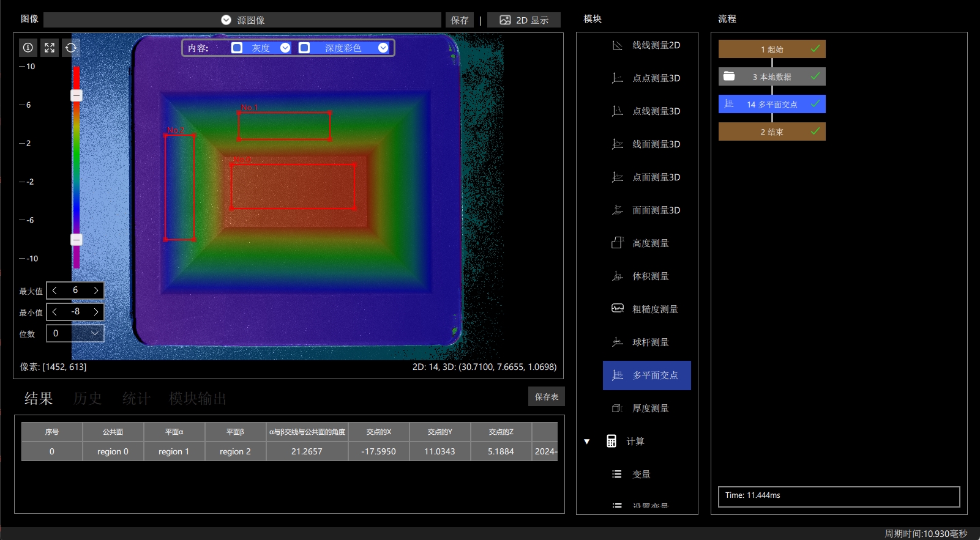Click the icon on 14 多平面交点 flow node
Screen dimensions: 980x540
coord(729,104)
